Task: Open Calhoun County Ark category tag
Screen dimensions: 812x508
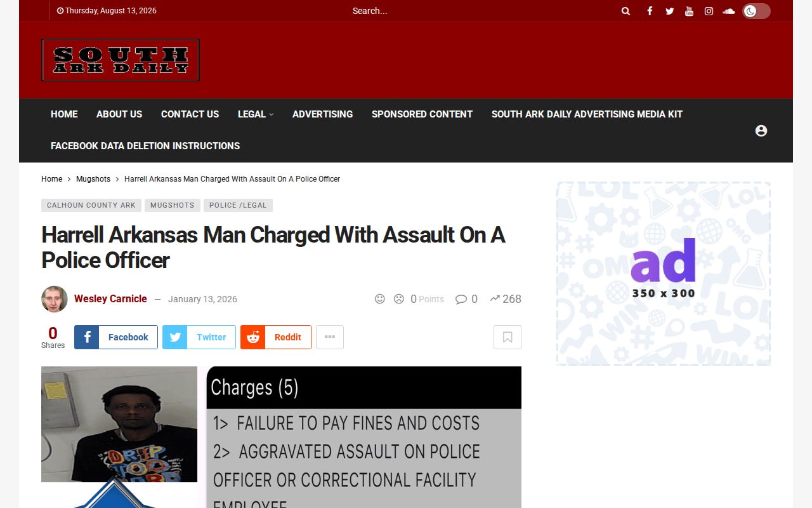Action: [91, 205]
